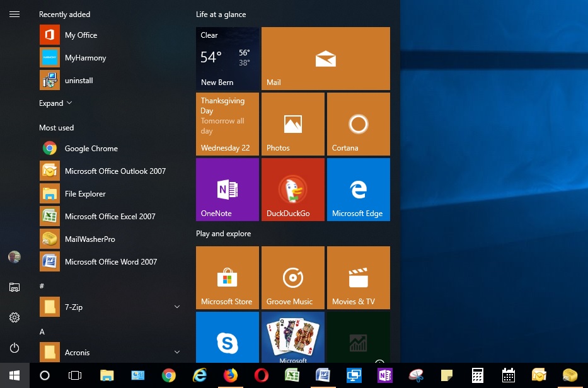Open the Microsoft Store tile
The height and width of the screenshot is (388, 588).
[x=227, y=277]
